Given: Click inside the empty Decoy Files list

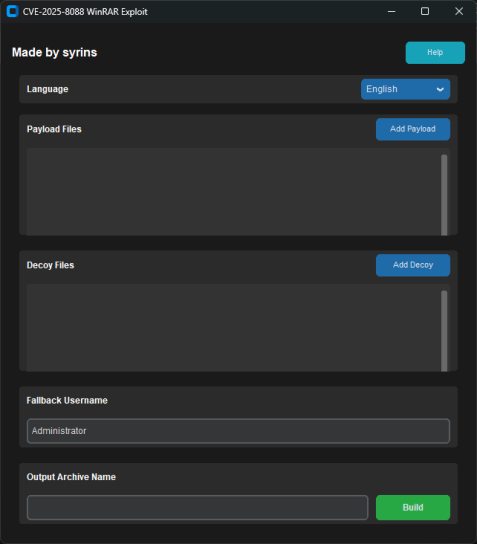Looking at the screenshot, I should [233, 328].
